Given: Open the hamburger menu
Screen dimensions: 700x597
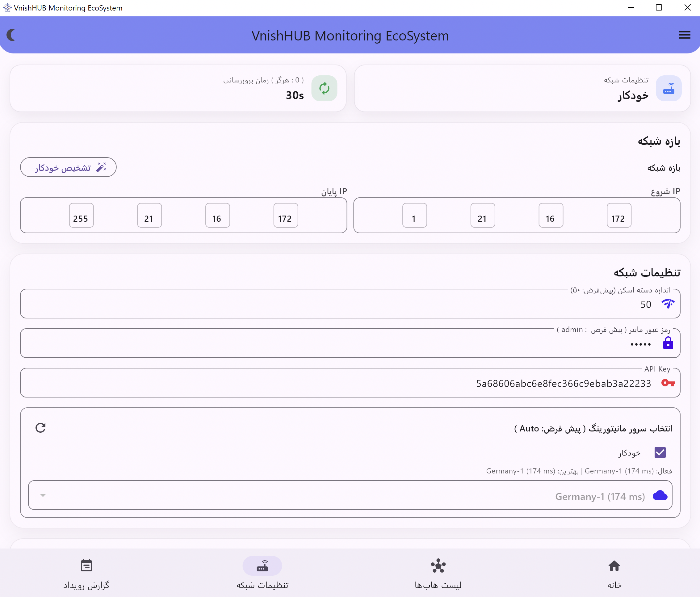Looking at the screenshot, I should 685,35.
